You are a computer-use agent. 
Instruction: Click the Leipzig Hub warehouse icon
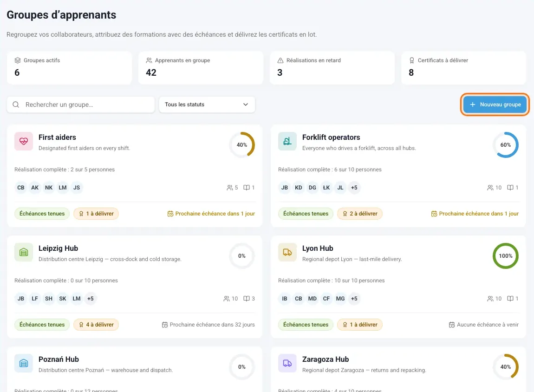(24, 252)
